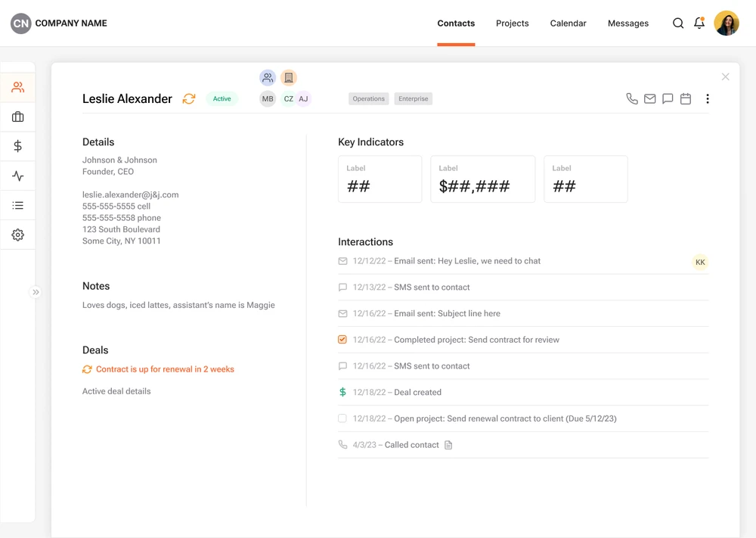Open the activity pulse sidebar panel

pyautogui.click(x=17, y=176)
